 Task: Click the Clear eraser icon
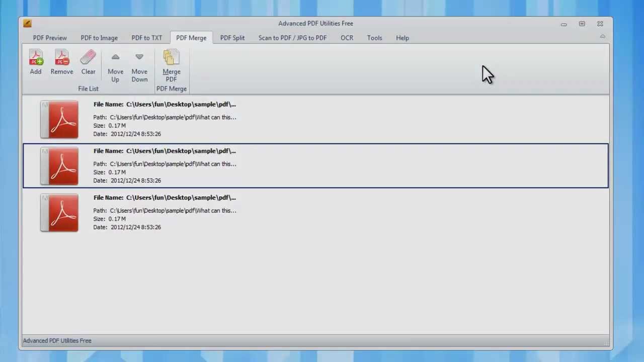pos(88,57)
